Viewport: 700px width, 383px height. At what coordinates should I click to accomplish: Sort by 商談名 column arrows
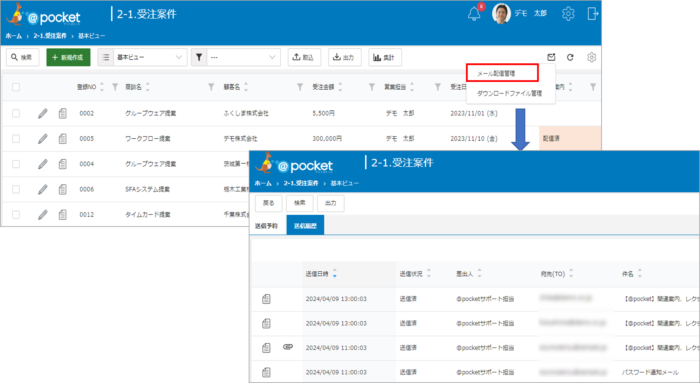pyautogui.click(x=148, y=87)
